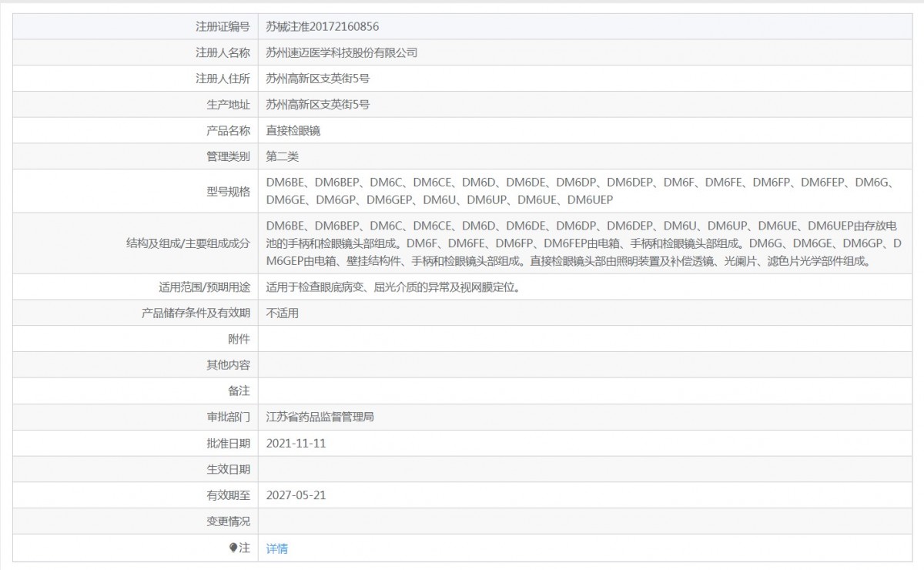This screenshot has width=924, height=570.
Task: Click the 变更情况 label
Action: (229, 521)
